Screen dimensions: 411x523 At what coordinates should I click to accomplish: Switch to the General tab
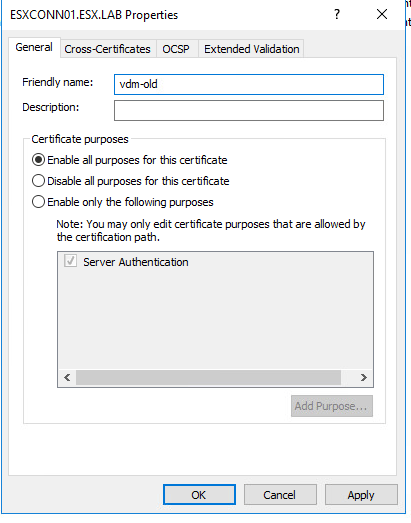(x=34, y=47)
